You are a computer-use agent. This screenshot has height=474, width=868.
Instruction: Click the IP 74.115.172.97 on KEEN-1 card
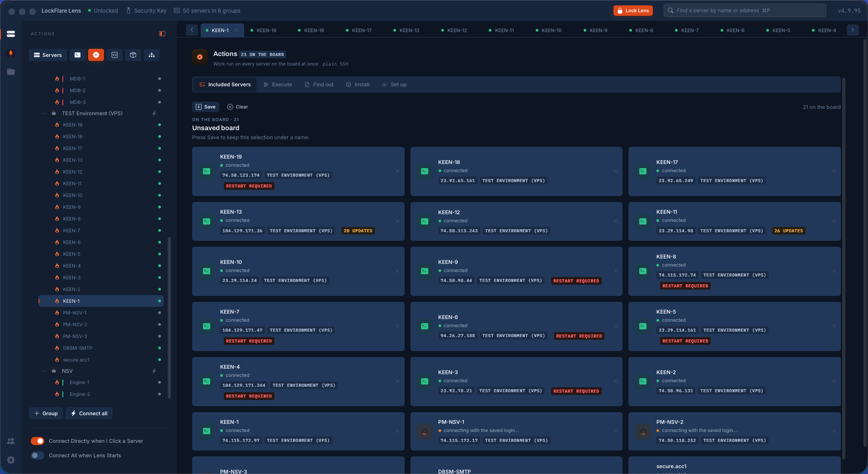click(241, 441)
